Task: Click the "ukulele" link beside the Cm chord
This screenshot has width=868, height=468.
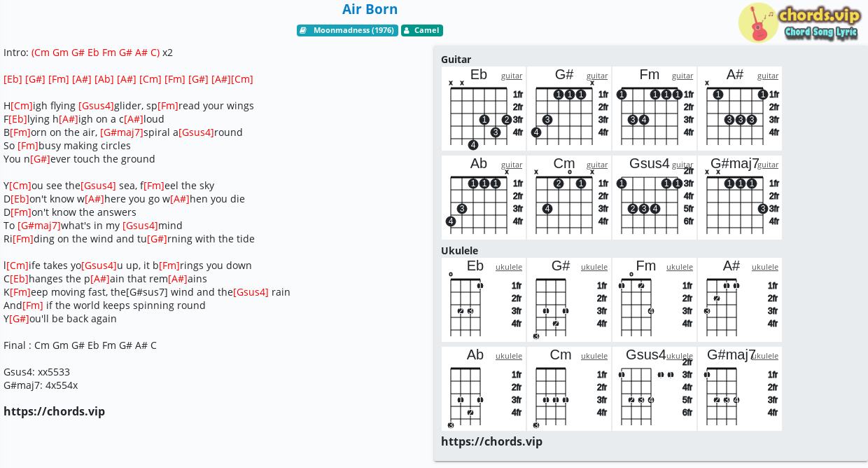Action: [x=594, y=356]
